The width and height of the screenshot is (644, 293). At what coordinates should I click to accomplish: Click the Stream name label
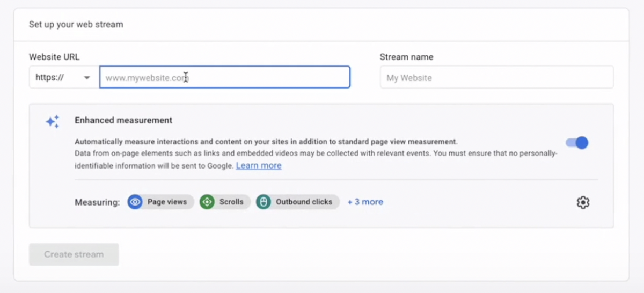(x=406, y=57)
